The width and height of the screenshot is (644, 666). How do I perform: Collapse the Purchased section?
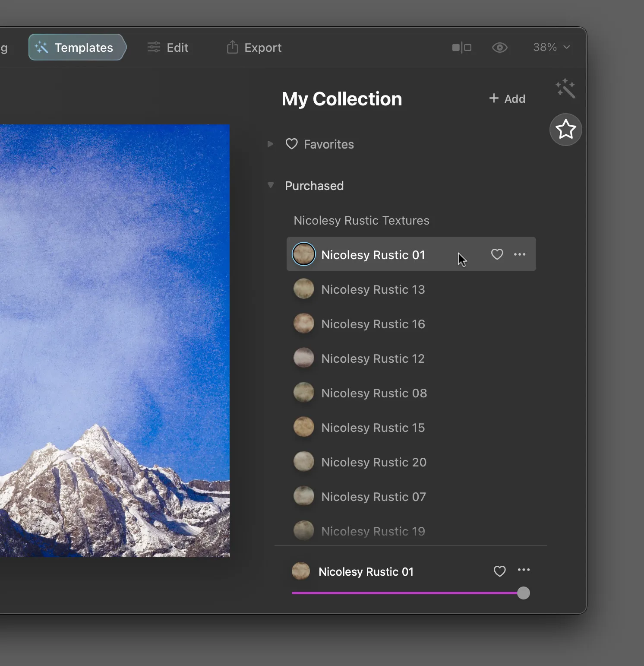pos(271,186)
